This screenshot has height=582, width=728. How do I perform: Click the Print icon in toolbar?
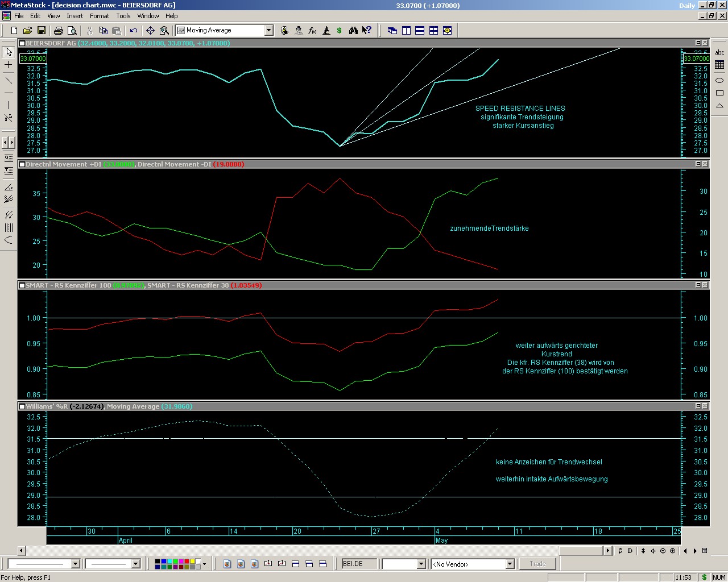point(58,31)
